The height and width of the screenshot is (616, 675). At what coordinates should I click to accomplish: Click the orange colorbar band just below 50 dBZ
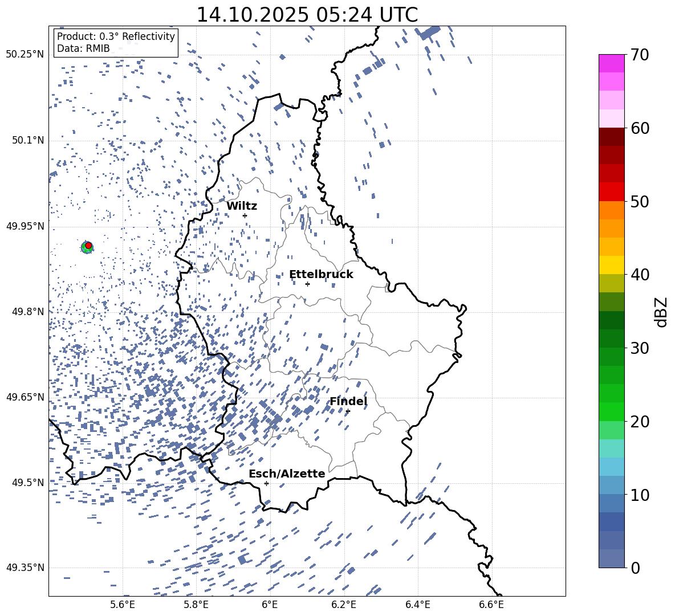[611, 210]
